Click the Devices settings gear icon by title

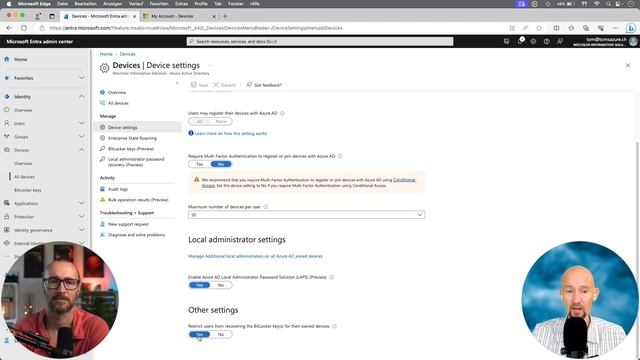click(x=104, y=68)
